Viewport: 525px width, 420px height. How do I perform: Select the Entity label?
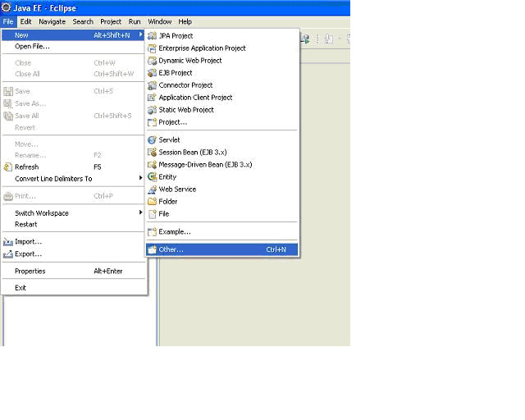167,177
